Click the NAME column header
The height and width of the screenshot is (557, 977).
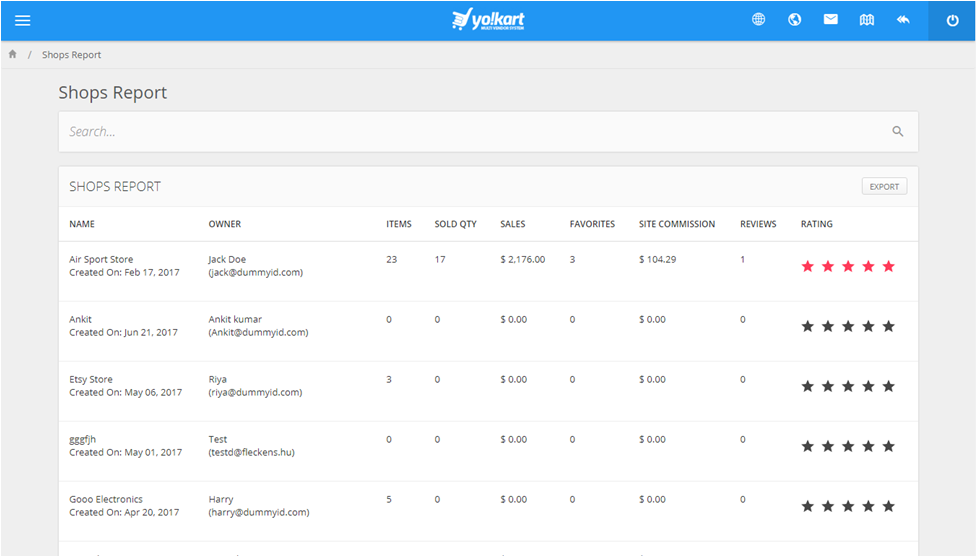82,224
